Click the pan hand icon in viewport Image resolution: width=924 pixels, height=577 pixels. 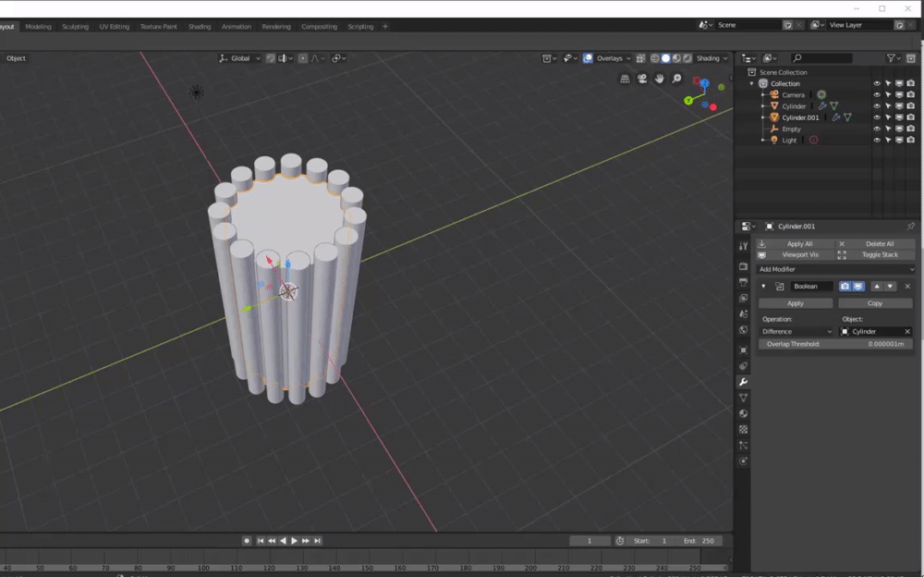(x=660, y=80)
